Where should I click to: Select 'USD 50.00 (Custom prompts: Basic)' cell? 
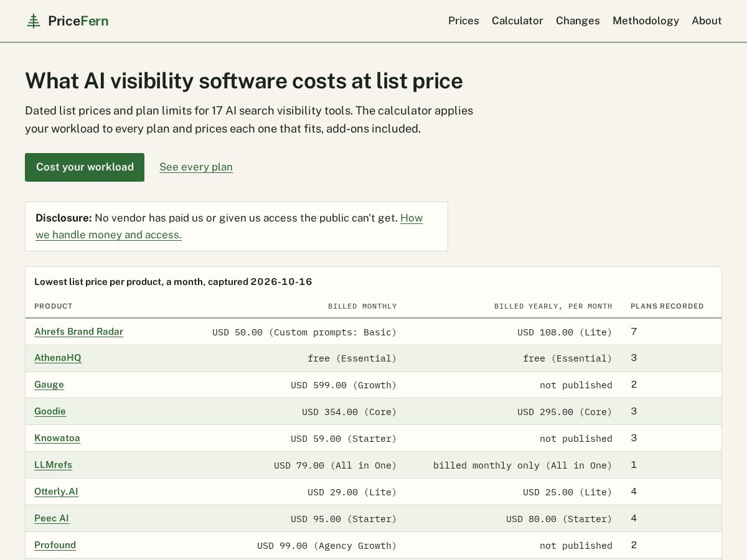coord(304,332)
